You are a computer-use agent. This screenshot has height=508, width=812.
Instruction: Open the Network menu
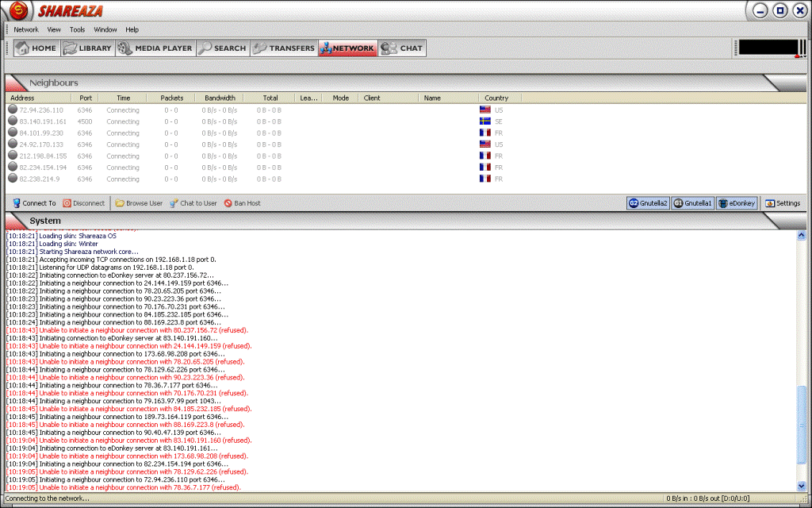click(x=25, y=29)
